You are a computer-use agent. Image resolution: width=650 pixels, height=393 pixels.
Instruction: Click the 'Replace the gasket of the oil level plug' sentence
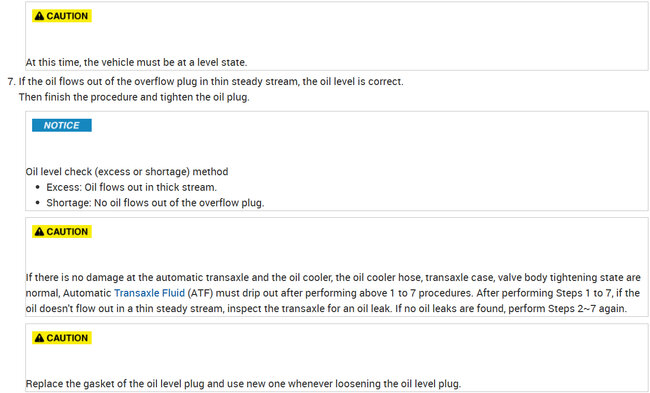243,384
